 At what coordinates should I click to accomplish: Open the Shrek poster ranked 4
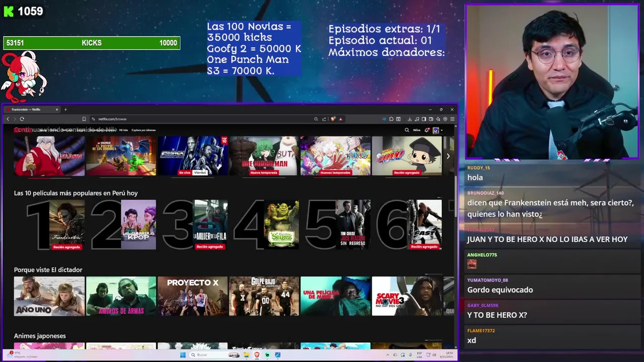[x=281, y=225]
